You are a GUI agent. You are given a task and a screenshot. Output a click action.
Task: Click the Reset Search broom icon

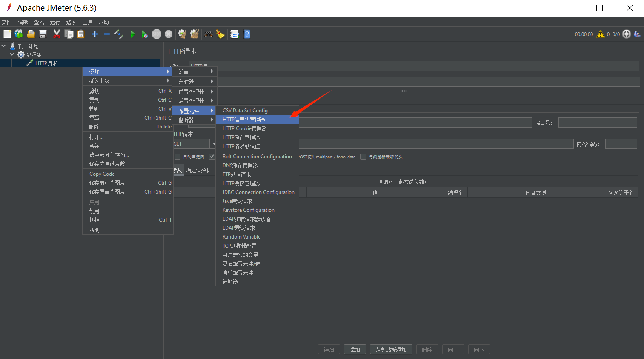tap(220, 34)
